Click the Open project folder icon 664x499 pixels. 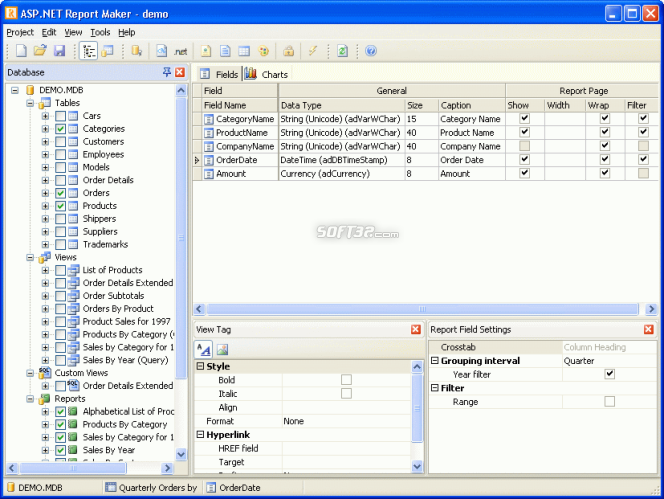pyautogui.click(x=40, y=51)
